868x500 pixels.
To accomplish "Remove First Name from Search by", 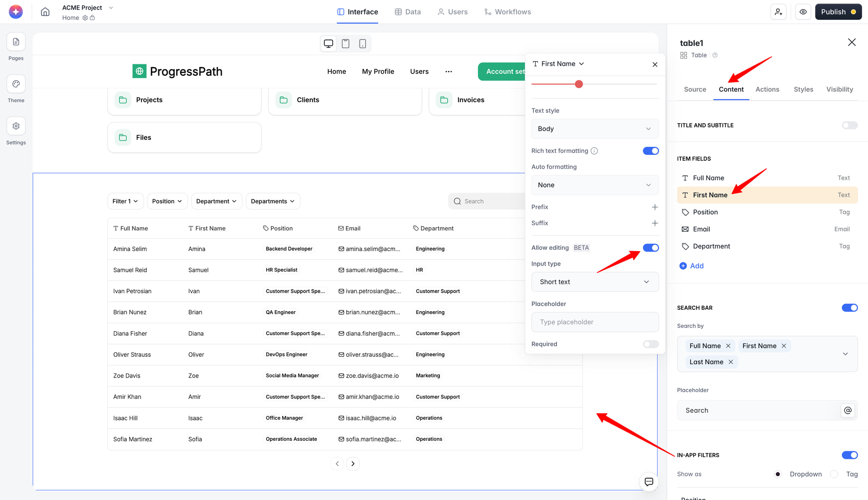I will [x=784, y=346].
